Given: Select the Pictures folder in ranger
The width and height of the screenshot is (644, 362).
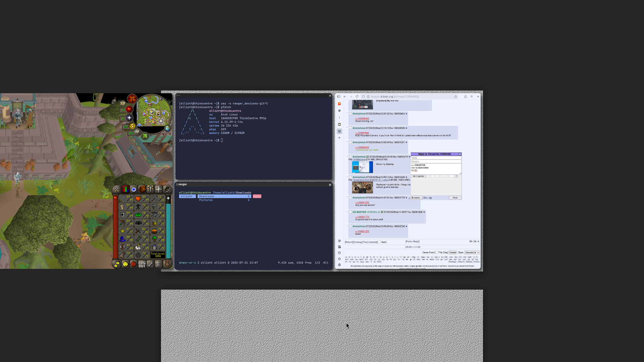Looking at the screenshot, I should click(x=224, y=200).
